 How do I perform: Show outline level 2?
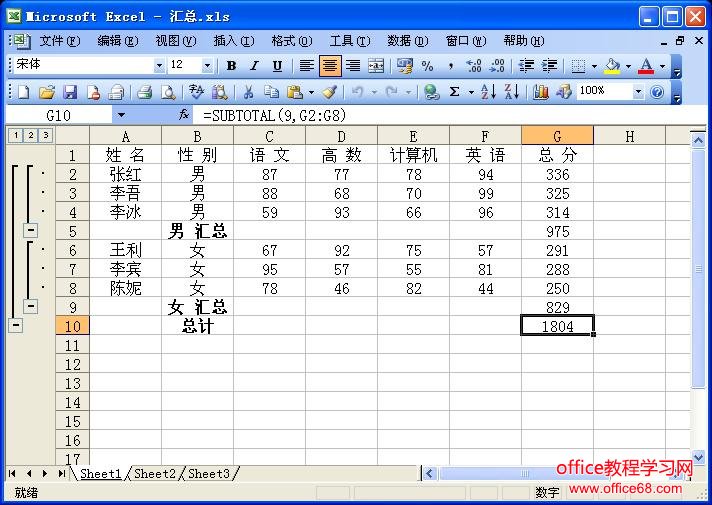point(30,135)
